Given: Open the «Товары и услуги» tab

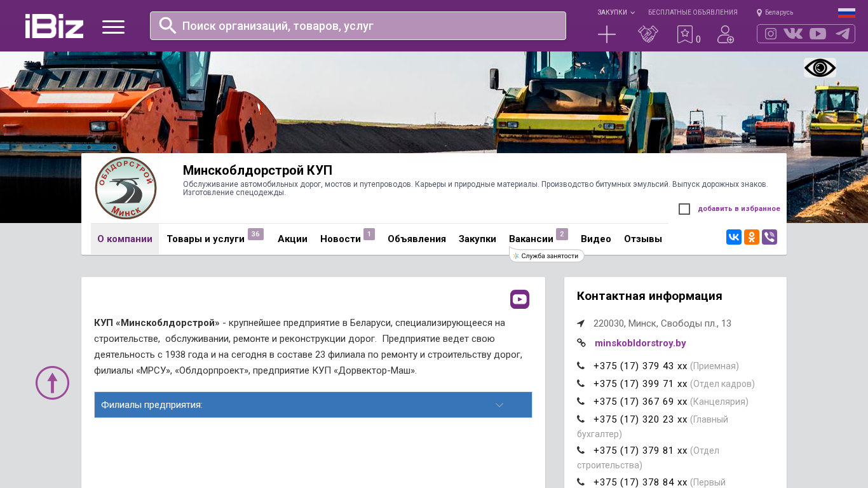Looking at the screenshot, I should click(205, 239).
